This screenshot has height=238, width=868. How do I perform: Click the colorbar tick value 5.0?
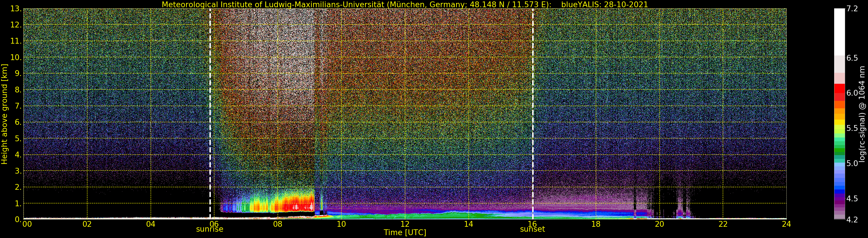[852, 163]
